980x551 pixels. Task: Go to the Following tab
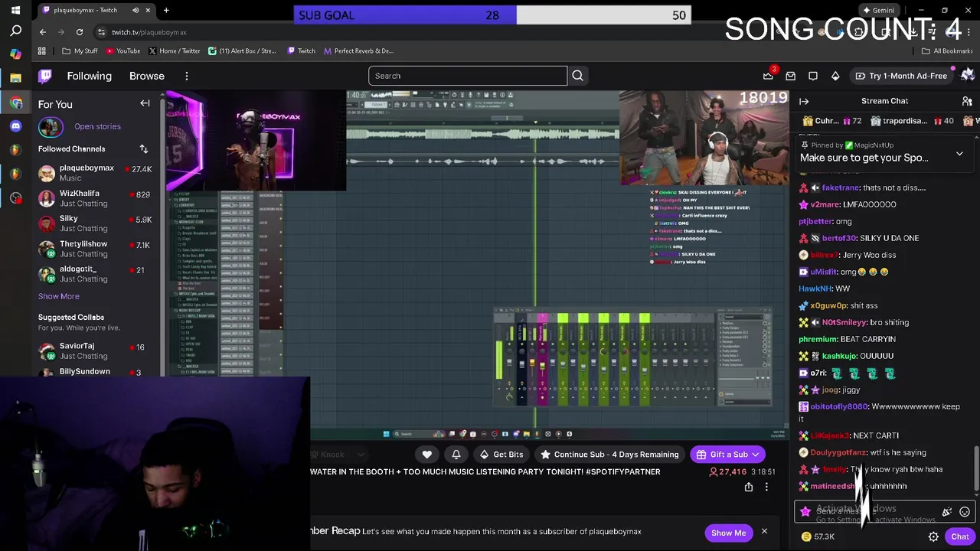click(x=89, y=76)
